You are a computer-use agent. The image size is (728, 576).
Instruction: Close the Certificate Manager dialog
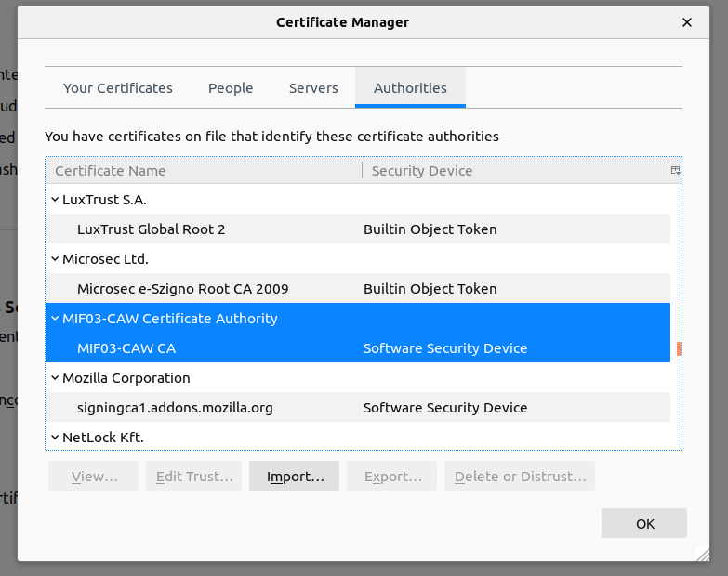coord(687,22)
